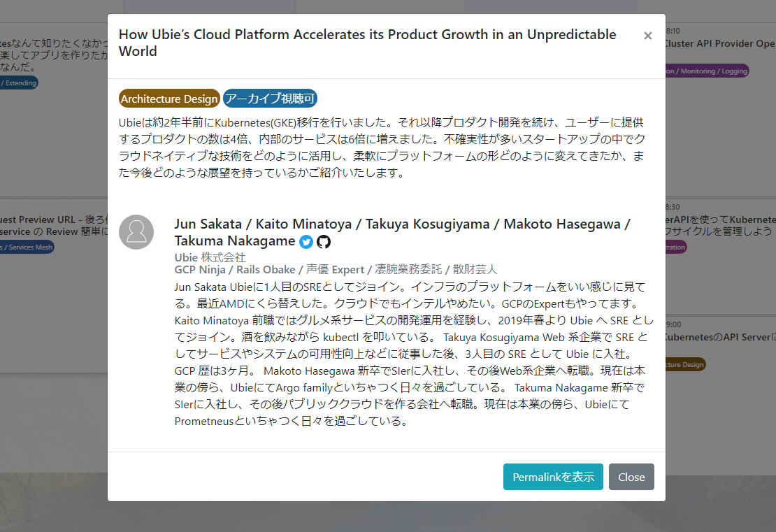Click the session description text about Ubie
776x532 pixels.
tap(385, 147)
